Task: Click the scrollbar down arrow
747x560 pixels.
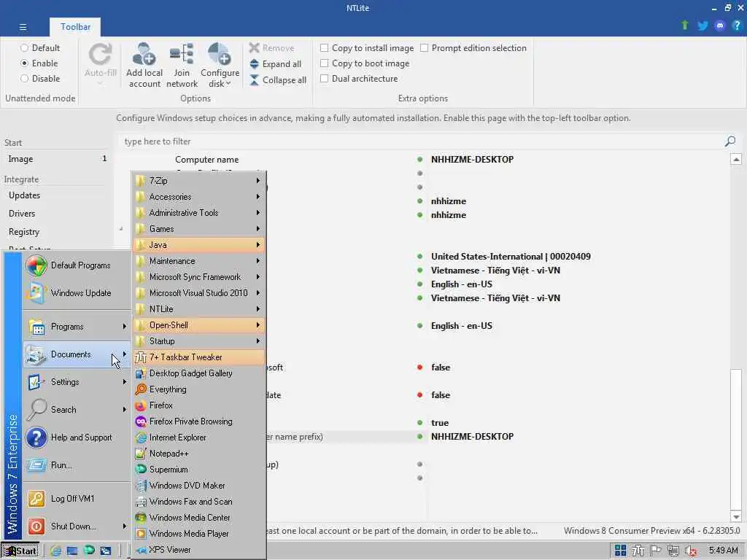Action: (736, 517)
